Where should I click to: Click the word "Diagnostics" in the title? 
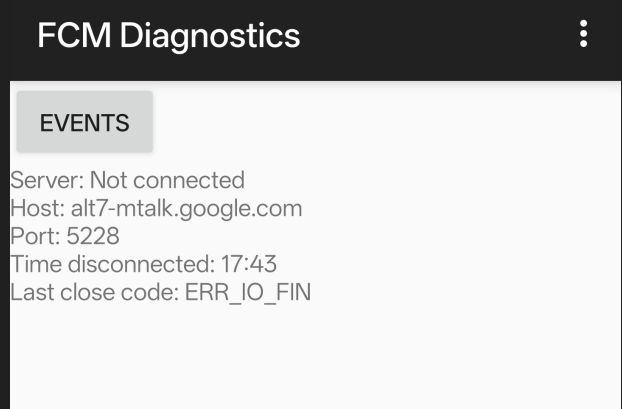pos(209,36)
